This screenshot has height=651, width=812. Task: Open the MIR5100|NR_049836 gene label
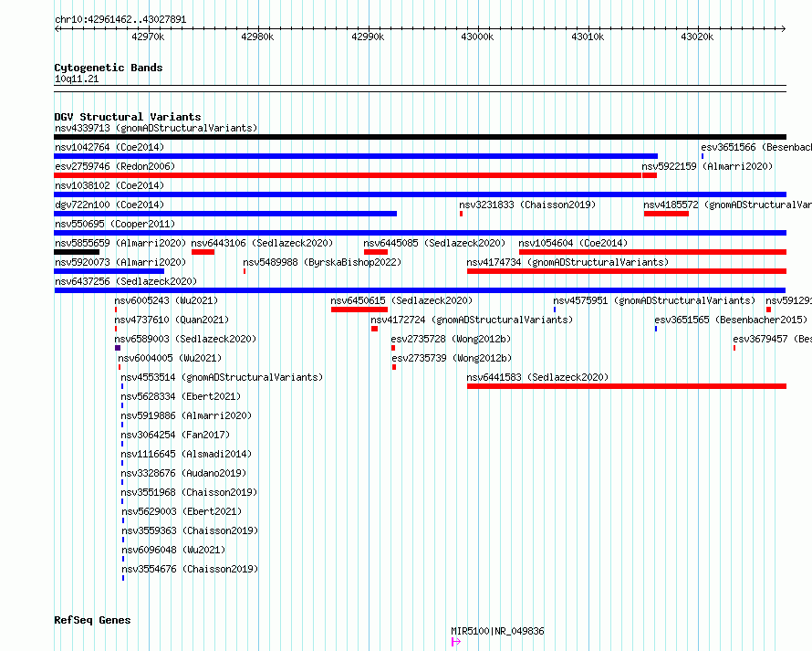(497, 631)
